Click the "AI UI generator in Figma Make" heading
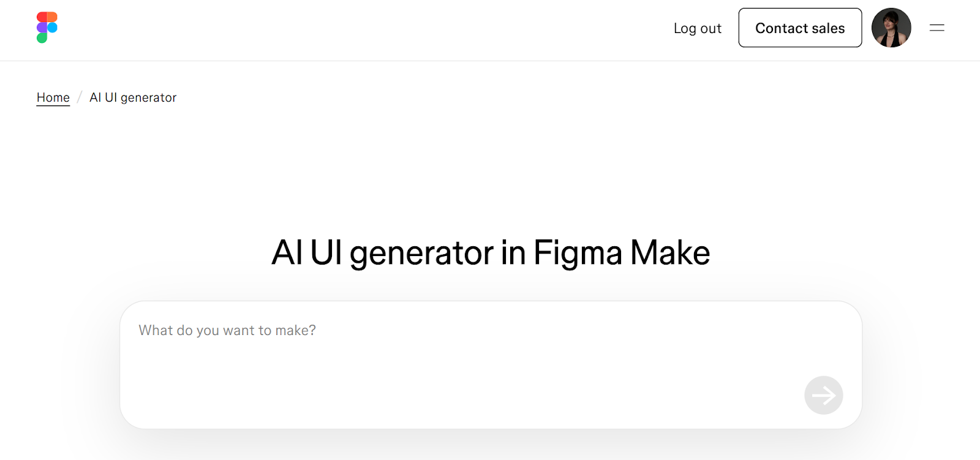Viewport: 980px width, 460px height. click(x=491, y=252)
